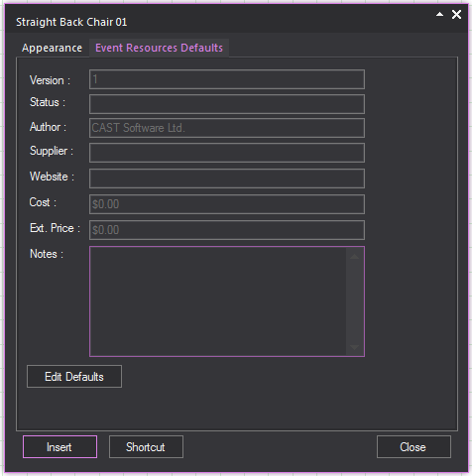Screen dimensions: 472x476
Task: Click inside the Notes text area
Action: tap(218, 301)
